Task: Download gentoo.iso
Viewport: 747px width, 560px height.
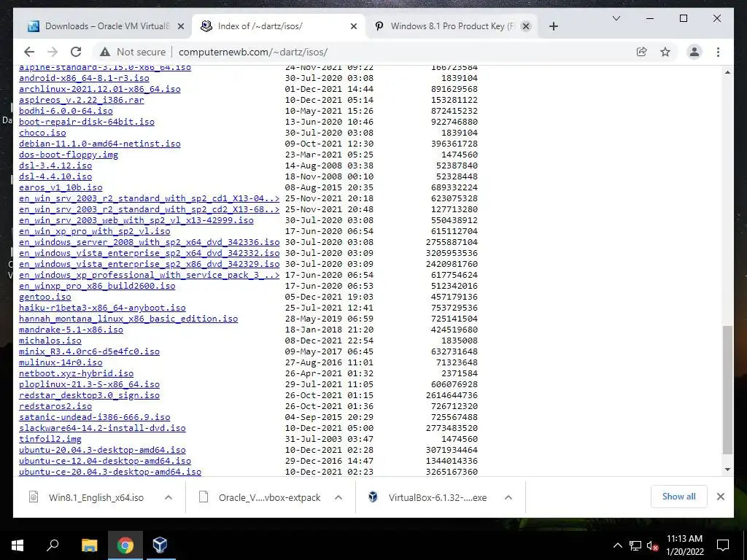Action: pos(44,297)
